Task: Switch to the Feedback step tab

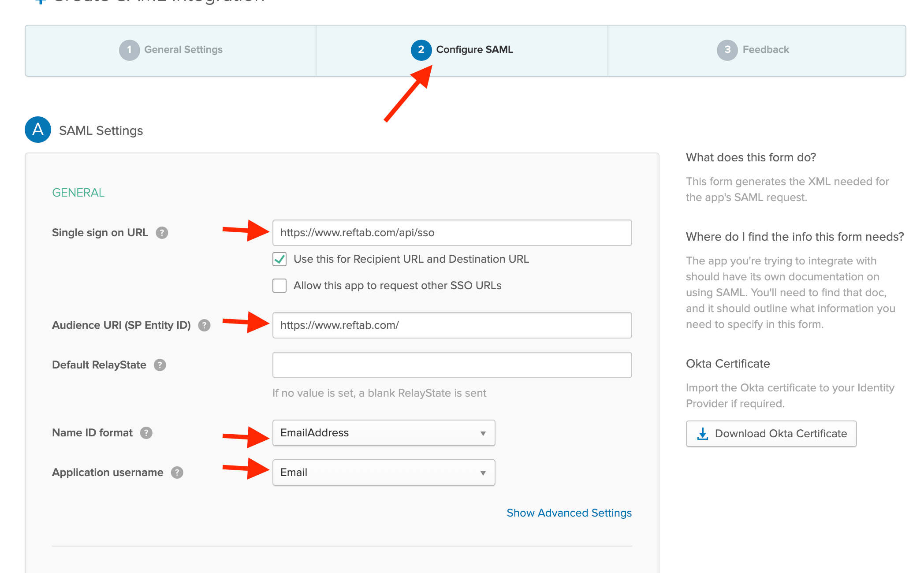Action: pyautogui.click(x=756, y=51)
